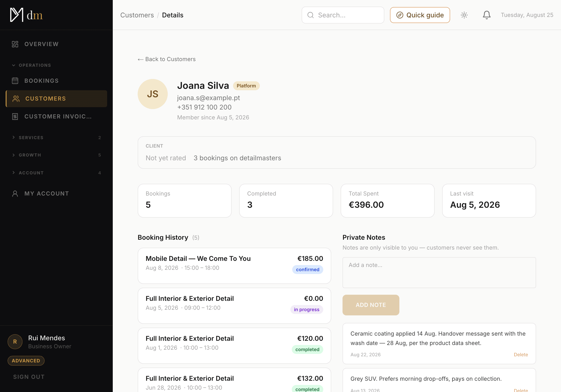Click the €0.00 price

click(313, 298)
